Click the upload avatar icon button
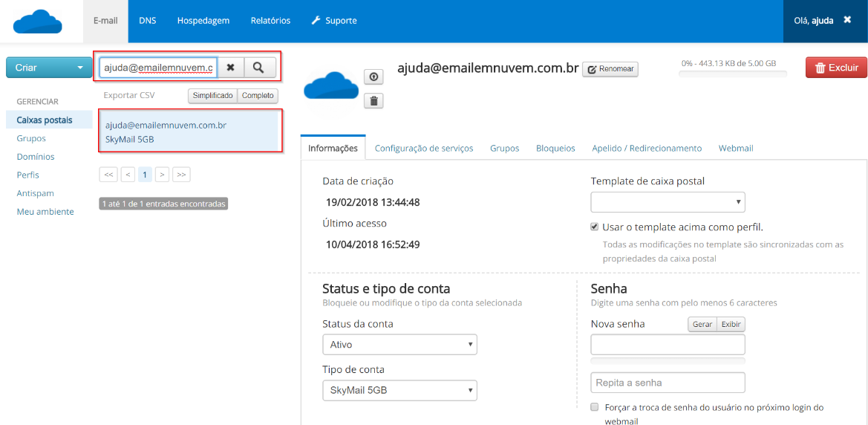The width and height of the screenshot is (868, 425). point(373,77)
